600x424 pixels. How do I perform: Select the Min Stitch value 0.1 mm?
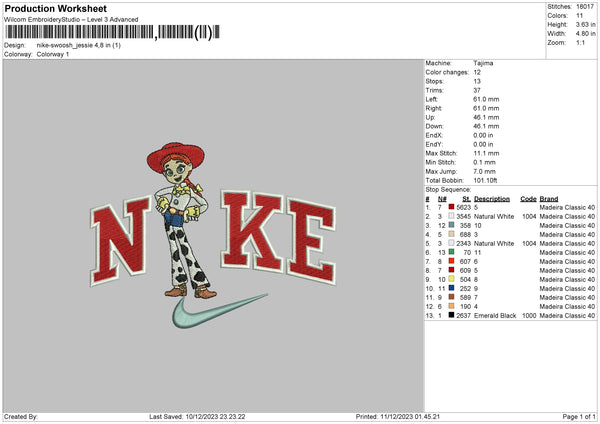[484, 162]
